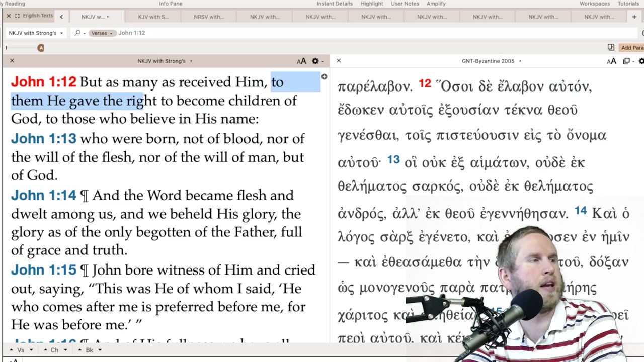Add a new tab with plus button

tap(634, 17)
